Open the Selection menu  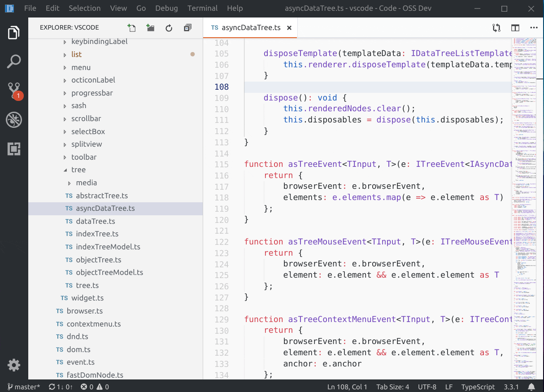[x=84, y=8]
